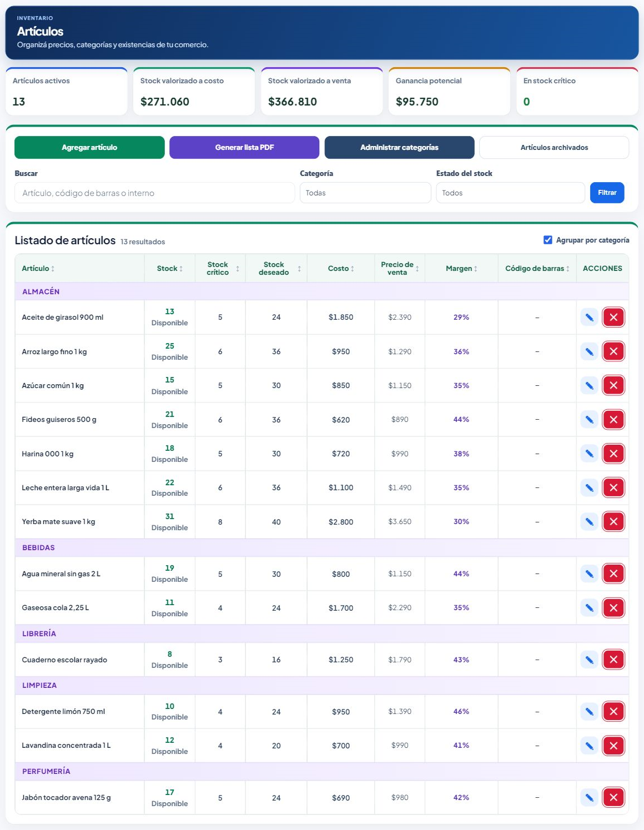Click the 46% margin value
This screenshot has width=644, height=830.
click(461, 711)
